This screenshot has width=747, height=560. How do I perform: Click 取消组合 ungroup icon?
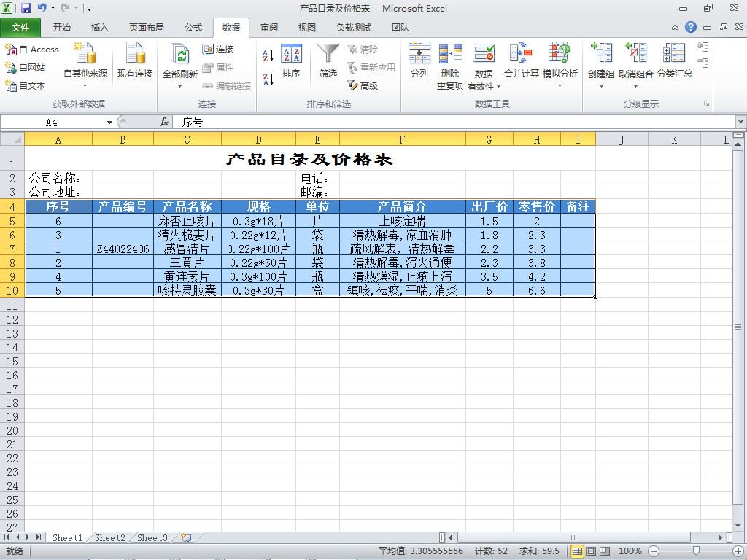[x=636, y=52]
